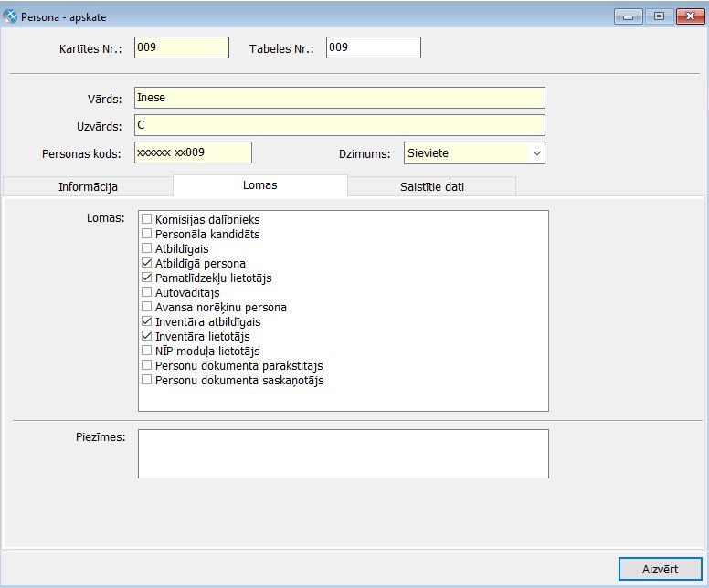709x588 pixels.
Task: Enable the Autovadītājs role
Action: (147, 293)
